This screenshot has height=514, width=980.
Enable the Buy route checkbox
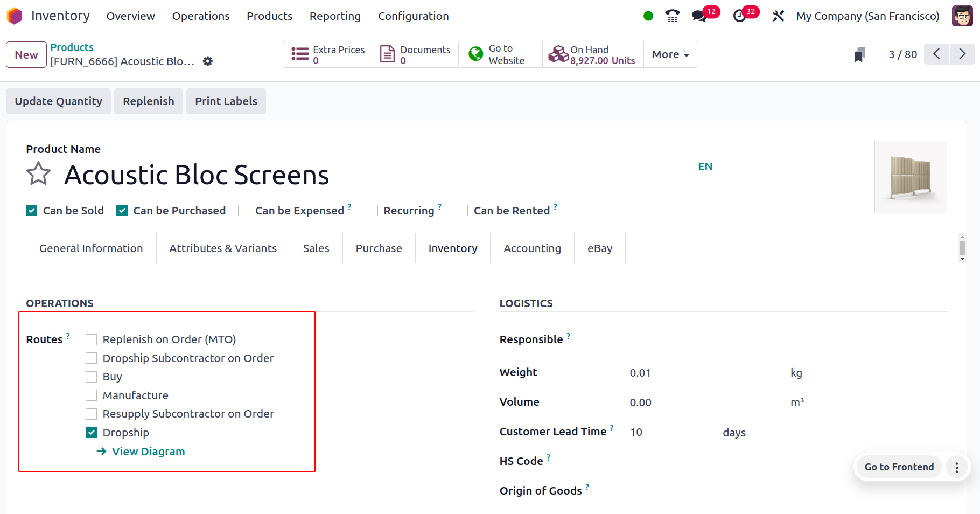point(91,377)
